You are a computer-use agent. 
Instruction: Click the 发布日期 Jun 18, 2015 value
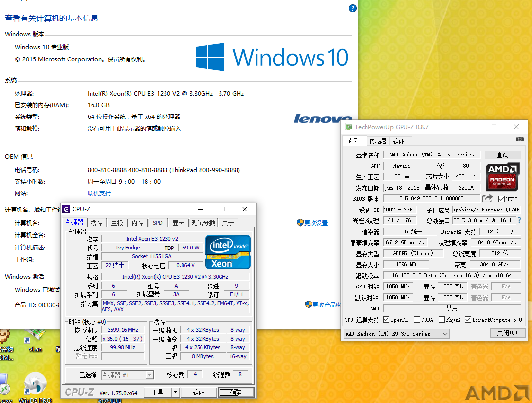(402, 188)
